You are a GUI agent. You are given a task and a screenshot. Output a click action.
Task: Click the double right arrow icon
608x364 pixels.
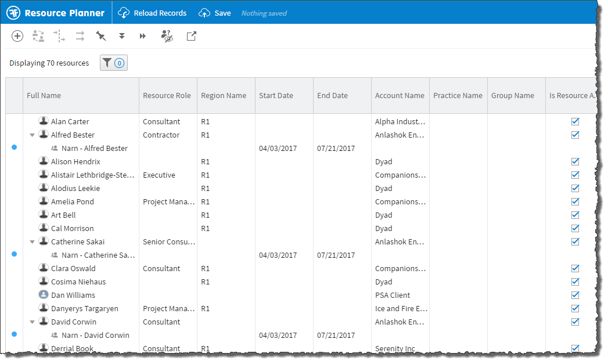(143, 37)
